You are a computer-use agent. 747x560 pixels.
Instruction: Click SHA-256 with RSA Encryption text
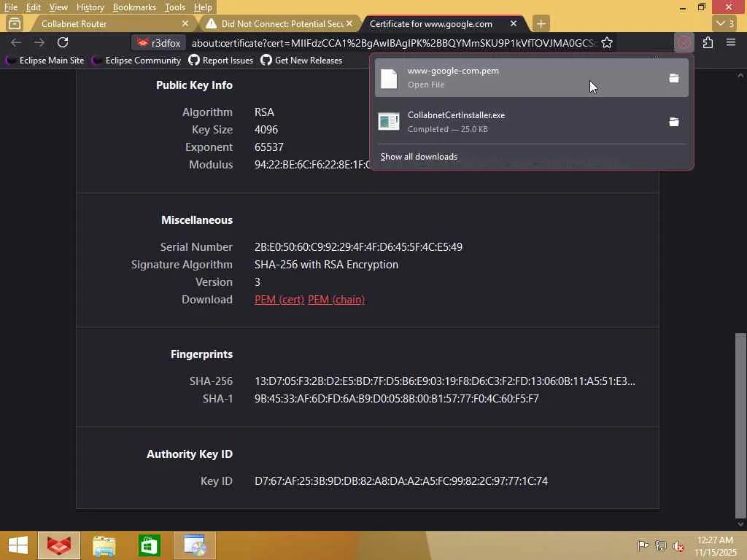click(326, 265)
